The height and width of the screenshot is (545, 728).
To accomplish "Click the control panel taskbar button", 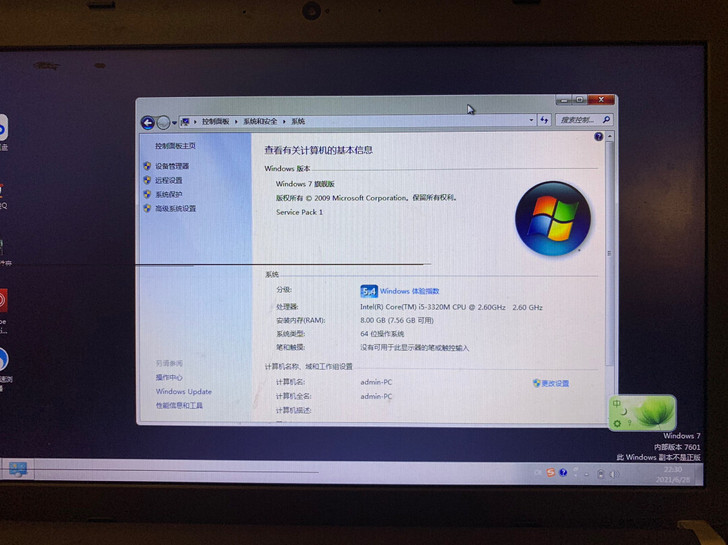I will 18,469.
